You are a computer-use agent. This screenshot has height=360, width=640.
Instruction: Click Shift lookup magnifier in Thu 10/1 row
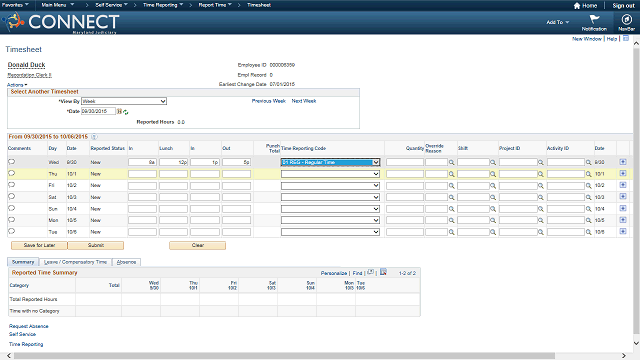tap(493, 174)
